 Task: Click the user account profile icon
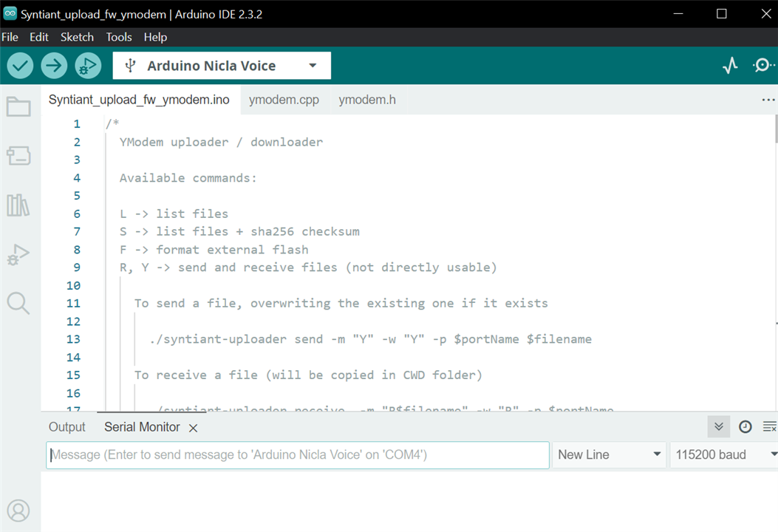point(18,511)
